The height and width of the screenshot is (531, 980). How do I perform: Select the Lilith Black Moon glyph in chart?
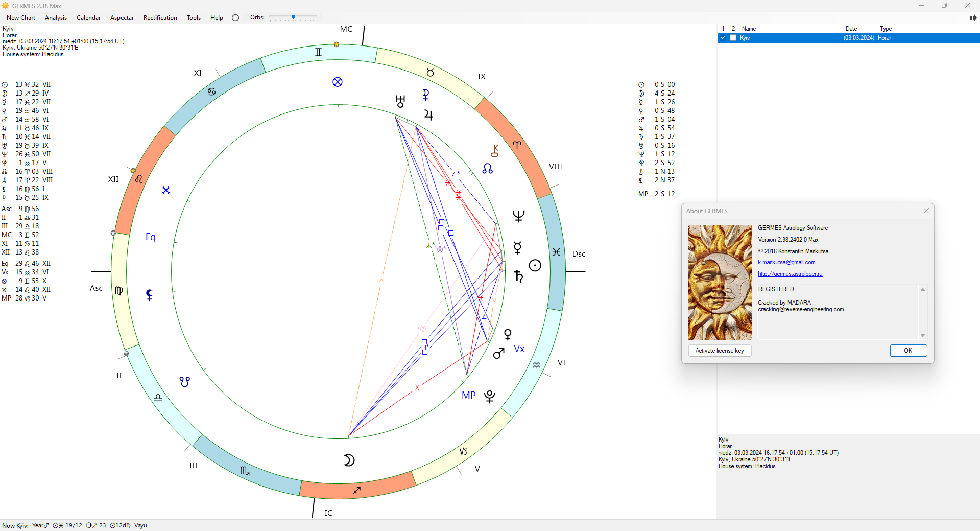point(149,295)
